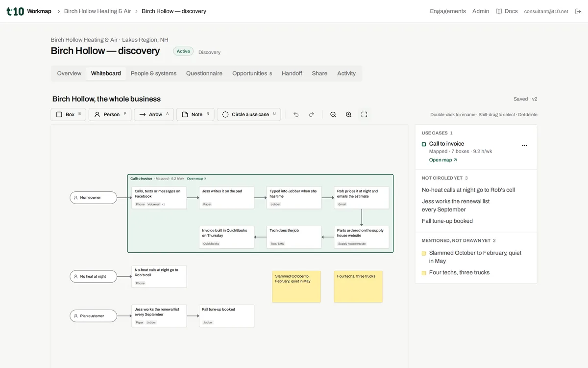The image size is (588, 368).
Task: Select the canvas sticky note 'Four techs, three trucks'
Action: [x=358, y=287]
